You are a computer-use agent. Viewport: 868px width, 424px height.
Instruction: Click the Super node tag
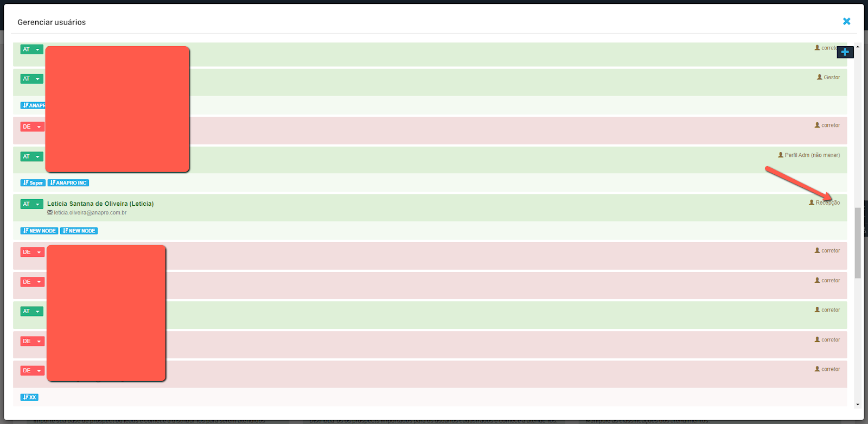[33, 183]
